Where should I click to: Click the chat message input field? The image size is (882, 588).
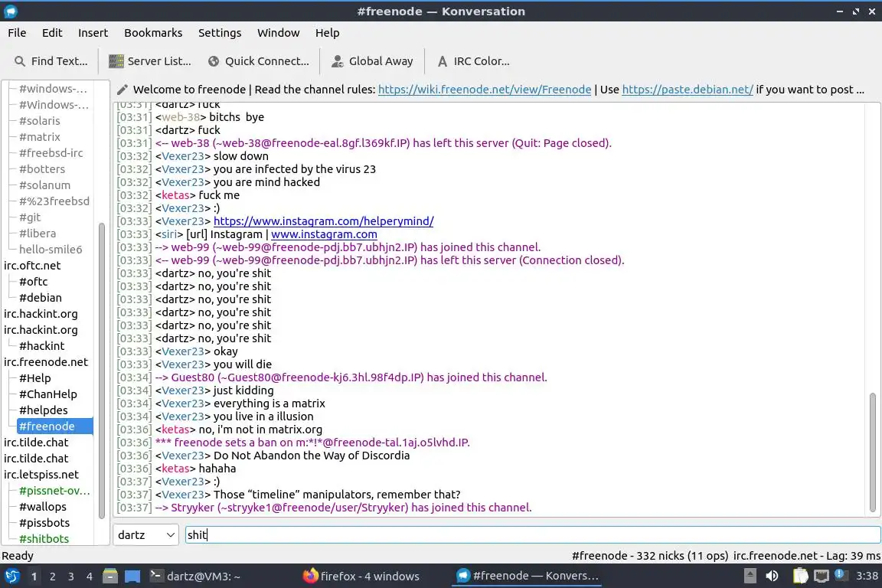click(533, 534)
